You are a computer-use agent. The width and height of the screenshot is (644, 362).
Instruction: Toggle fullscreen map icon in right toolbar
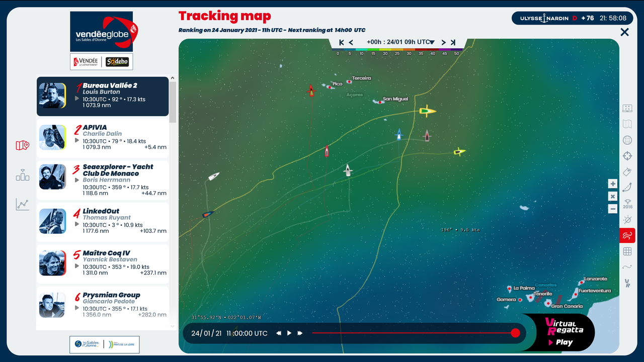pyautogui.click(x=627, y=108)
